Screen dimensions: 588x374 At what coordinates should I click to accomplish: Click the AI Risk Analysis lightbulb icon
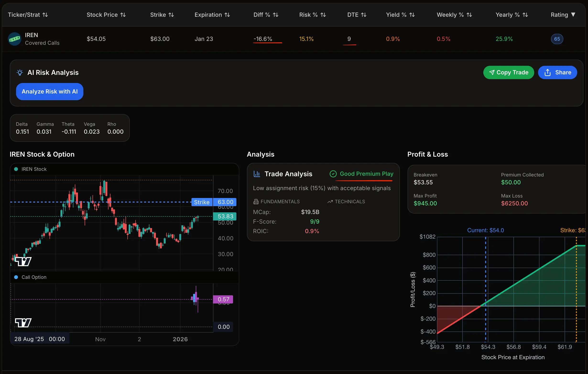pyautogui.click(x=20, y=72)
